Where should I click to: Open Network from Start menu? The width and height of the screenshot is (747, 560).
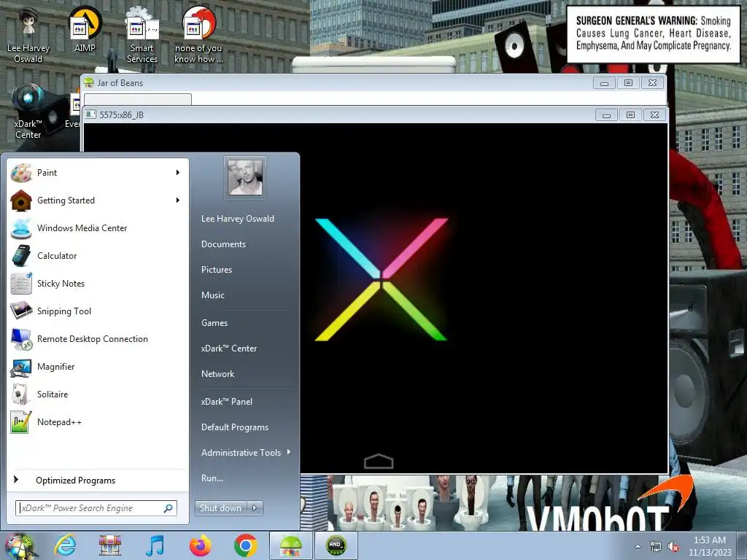(x=217, y=374)
